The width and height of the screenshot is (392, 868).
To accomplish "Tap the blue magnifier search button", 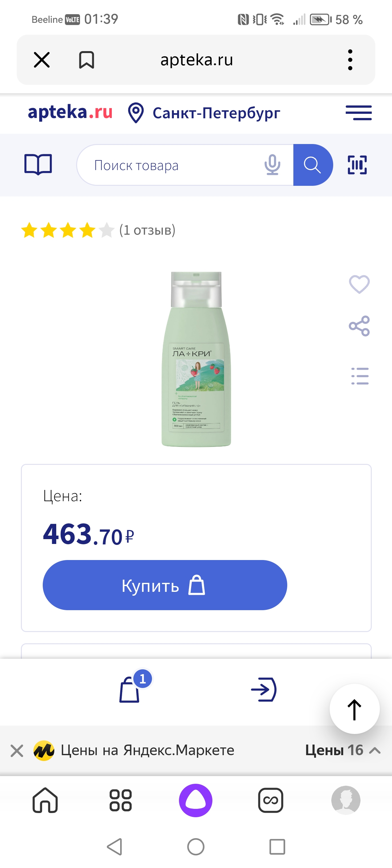I will tap(313, 165).
